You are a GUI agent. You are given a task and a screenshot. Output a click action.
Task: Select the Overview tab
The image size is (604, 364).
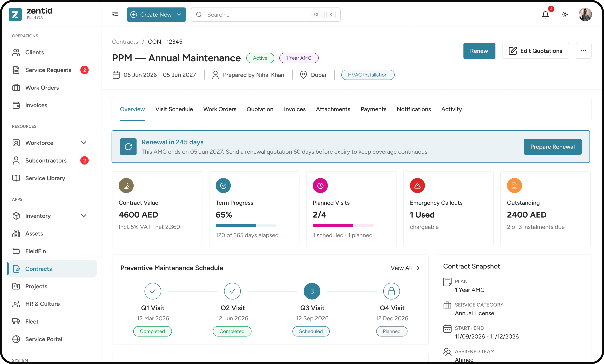(132, 109)
